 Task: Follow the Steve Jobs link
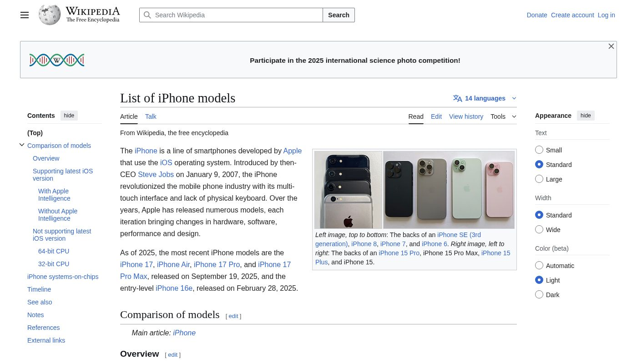(156, 175)
